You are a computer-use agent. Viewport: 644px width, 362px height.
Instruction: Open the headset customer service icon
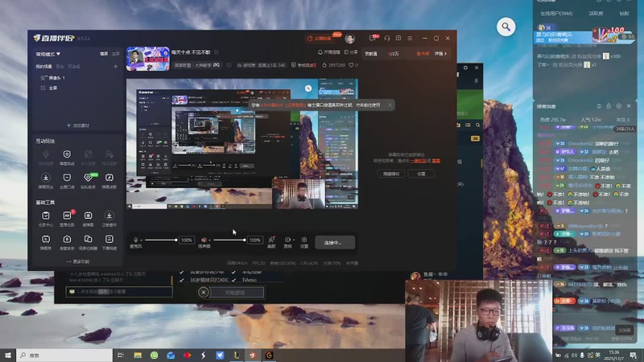click(x=387, y=38)
